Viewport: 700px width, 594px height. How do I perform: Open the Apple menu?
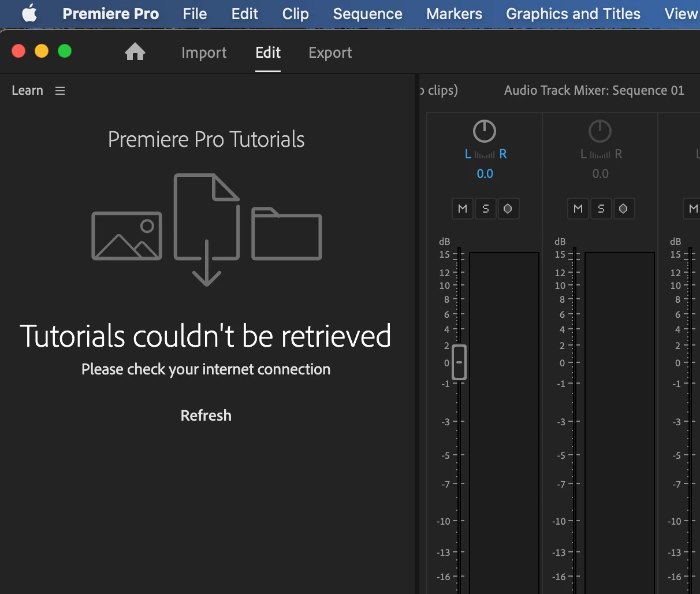pos(29,13)
